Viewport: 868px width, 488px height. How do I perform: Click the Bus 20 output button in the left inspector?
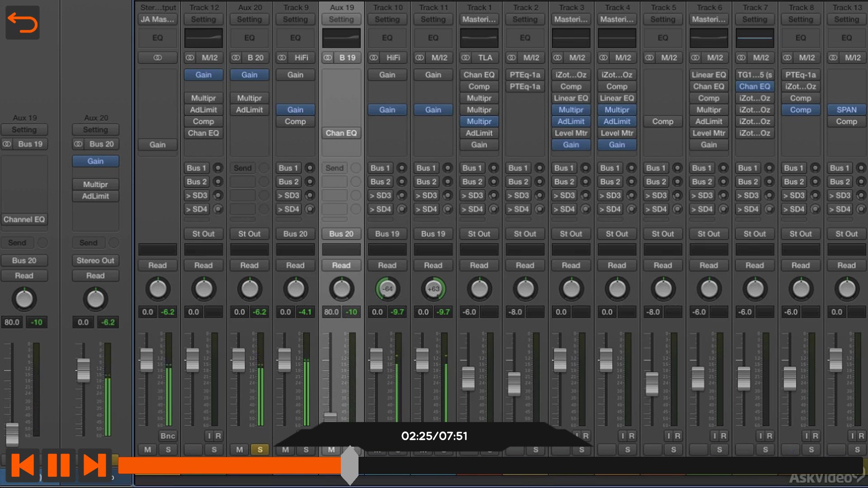[24, 261]
